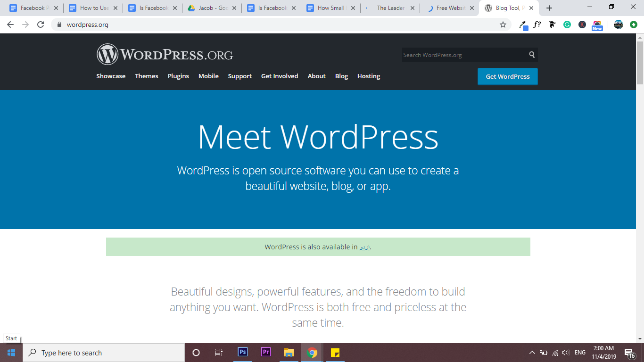Open the Chrome profile avatar
Screen dimensions: 644x362
tap(619, 25)
